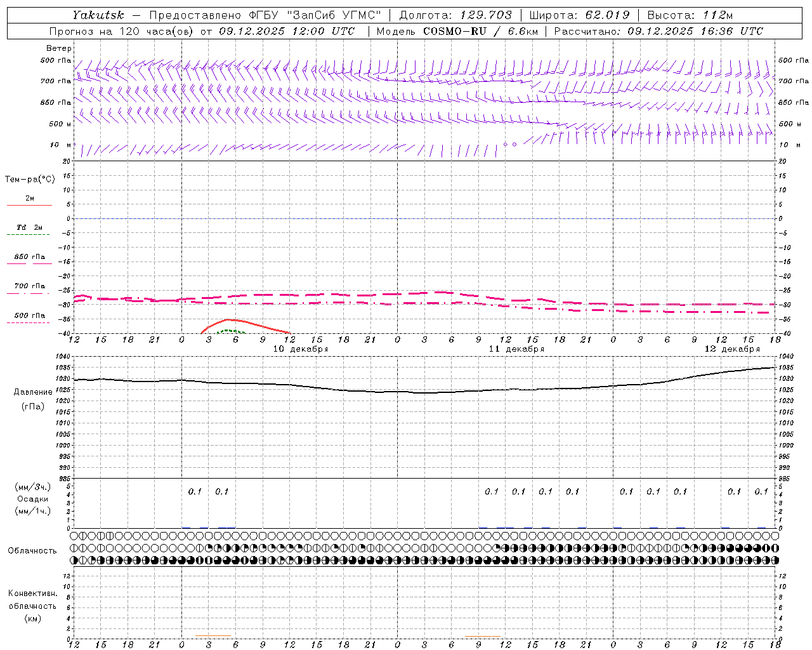Click the orange convective cloud bar

coord(483,636)
